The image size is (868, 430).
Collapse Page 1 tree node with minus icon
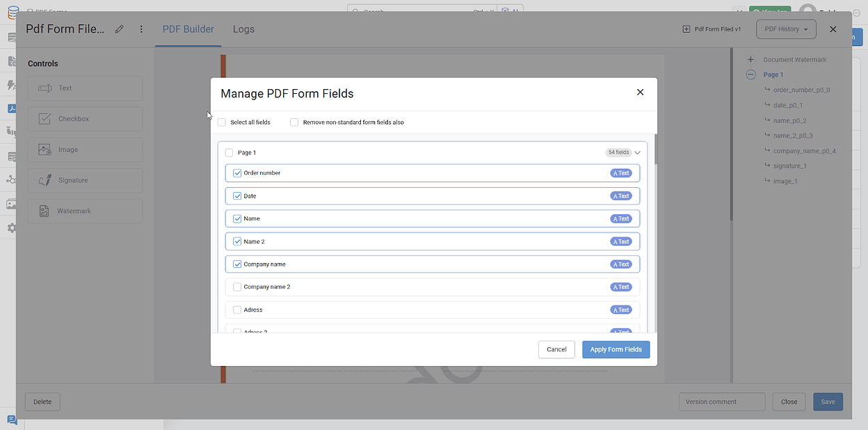750,74
